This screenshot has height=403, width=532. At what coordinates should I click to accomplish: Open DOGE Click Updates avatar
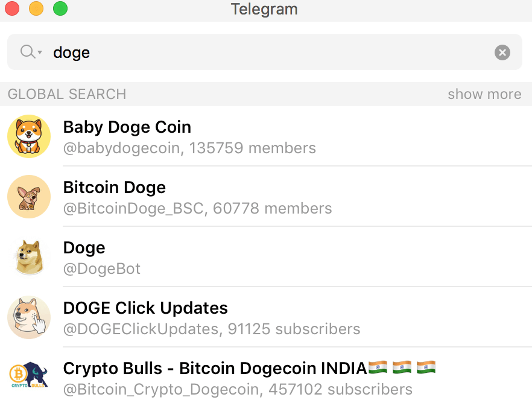pos(29,317)
